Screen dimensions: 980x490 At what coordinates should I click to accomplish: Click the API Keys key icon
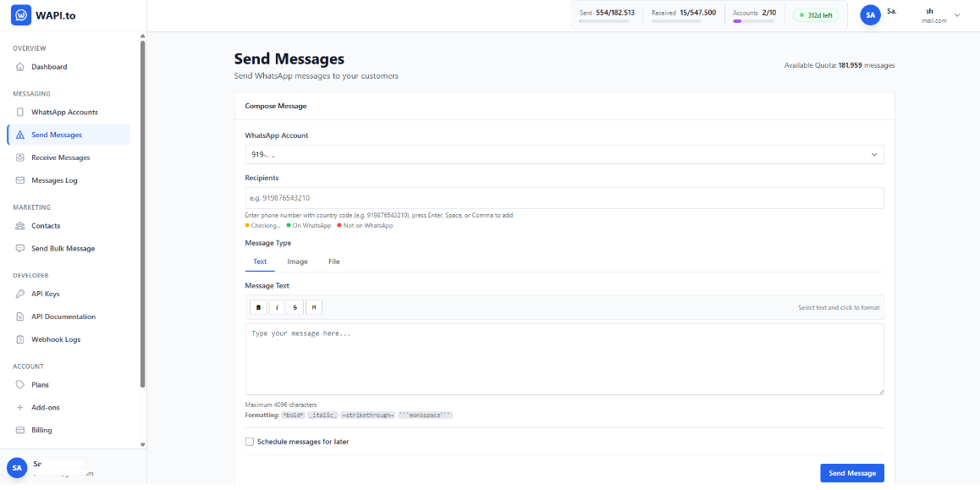[x=20, y=294]
